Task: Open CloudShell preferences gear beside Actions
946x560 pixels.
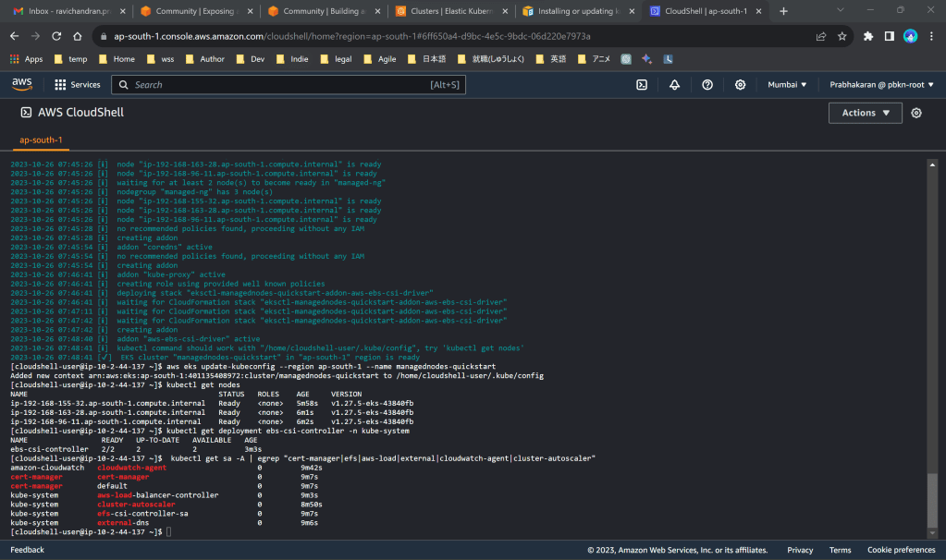Action: click(x=916, y=113)
